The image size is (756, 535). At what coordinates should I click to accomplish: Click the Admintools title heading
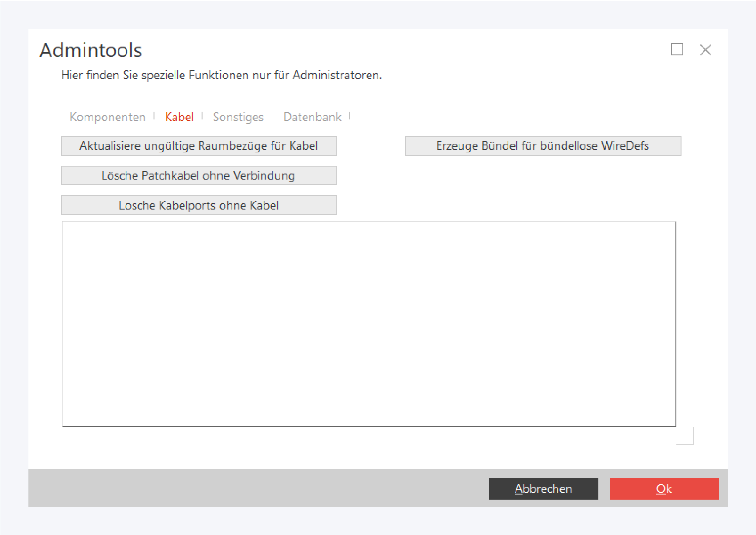[x=91, y=50]
